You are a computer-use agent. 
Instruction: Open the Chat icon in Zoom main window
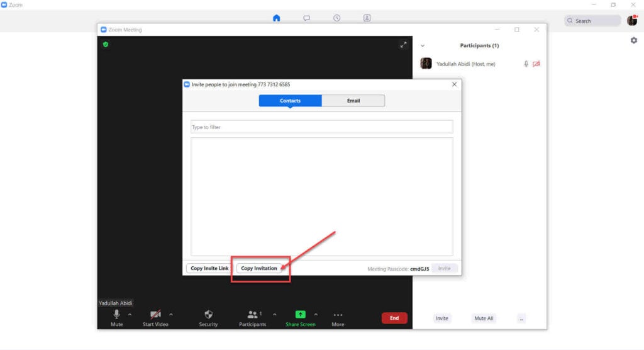[307, 18]
